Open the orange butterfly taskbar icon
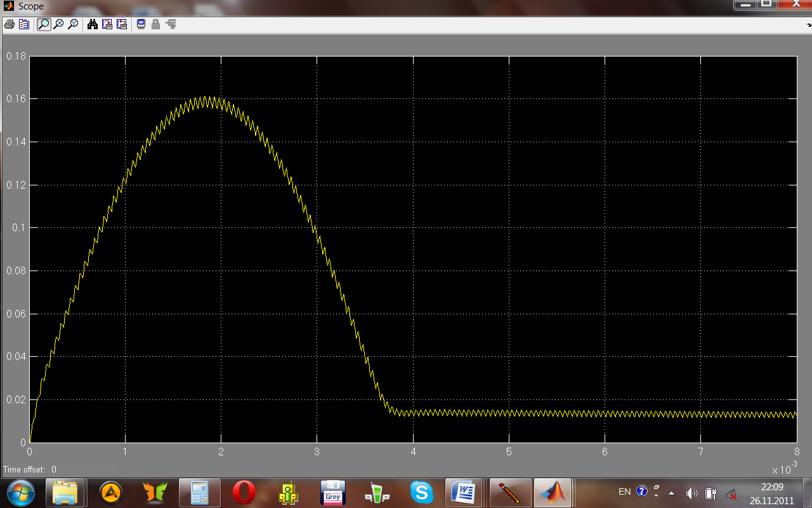 [x=155, y=493]
